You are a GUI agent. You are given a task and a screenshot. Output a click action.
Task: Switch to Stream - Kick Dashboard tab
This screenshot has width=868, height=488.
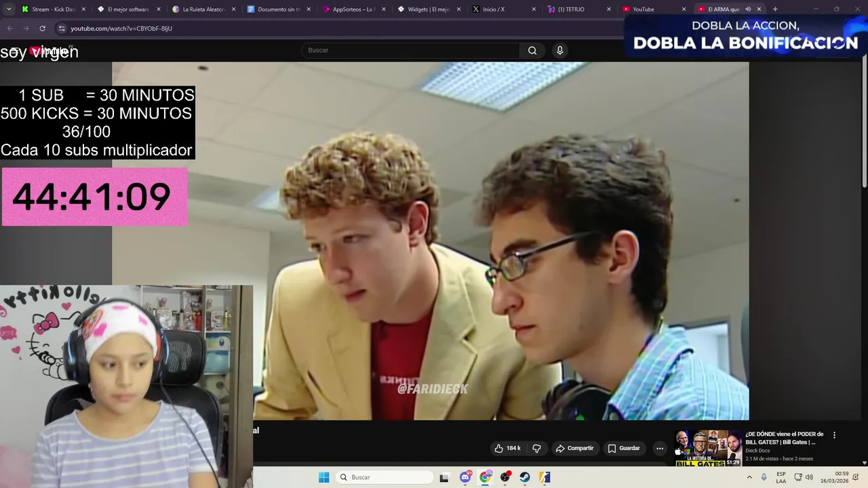[x=53, y=9]
